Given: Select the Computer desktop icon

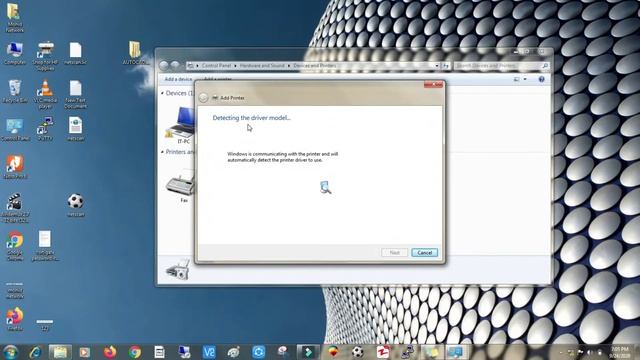Looking at the screenshot, I should tap(15, 53).
